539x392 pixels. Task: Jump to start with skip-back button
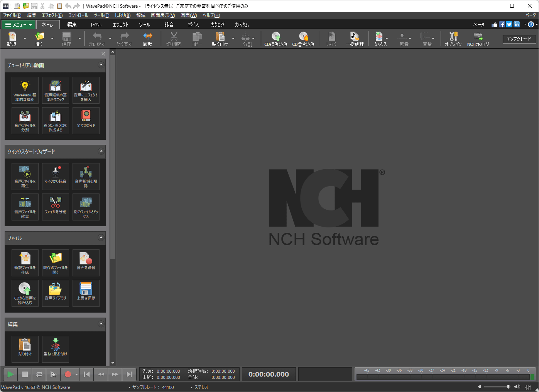(x=87, y=374)
